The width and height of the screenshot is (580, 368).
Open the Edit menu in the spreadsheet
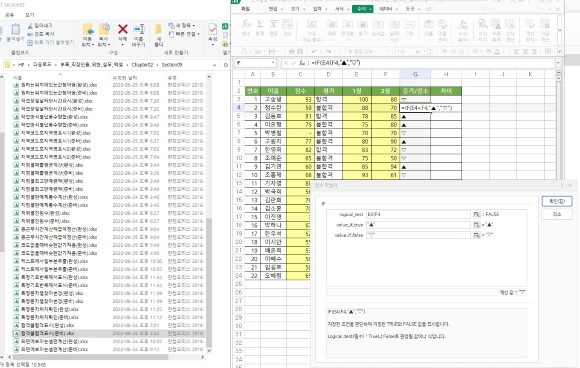click(274, 9)
